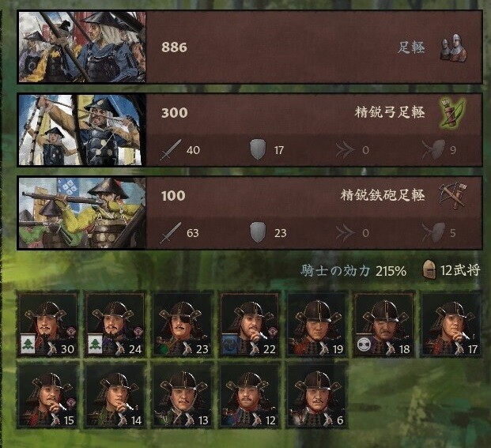Click the green bow icon for 精鋭弓足軽
491x448 pixels.
452,112
